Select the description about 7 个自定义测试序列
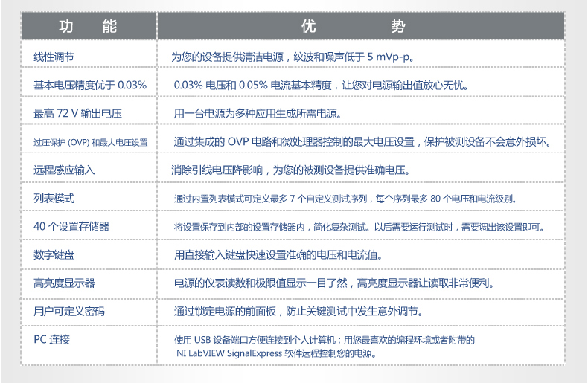Viewport: 588px width, 383px height. (x=345, y=199)
